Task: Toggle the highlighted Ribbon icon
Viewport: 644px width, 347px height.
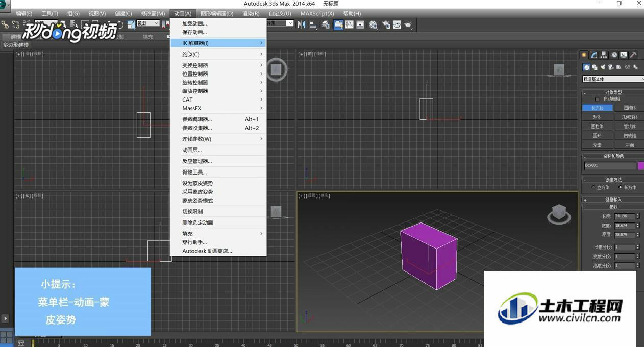Action: (x=338, y=24)
